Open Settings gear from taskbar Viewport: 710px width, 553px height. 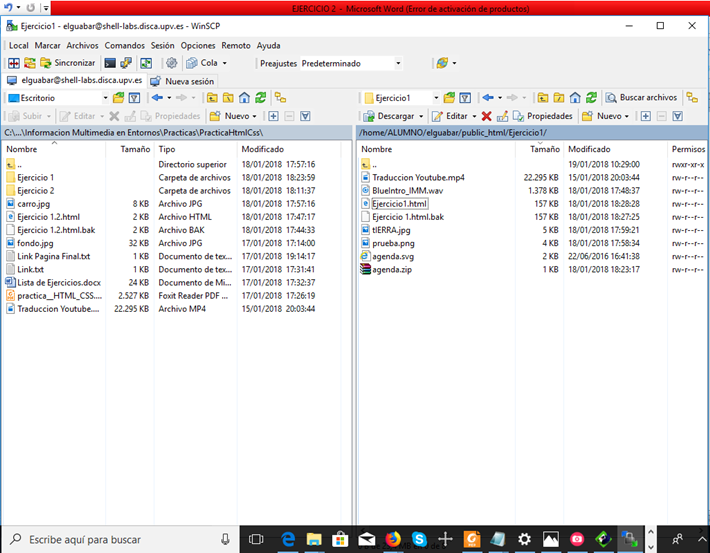pyautogui.click(x=524, y=539)
